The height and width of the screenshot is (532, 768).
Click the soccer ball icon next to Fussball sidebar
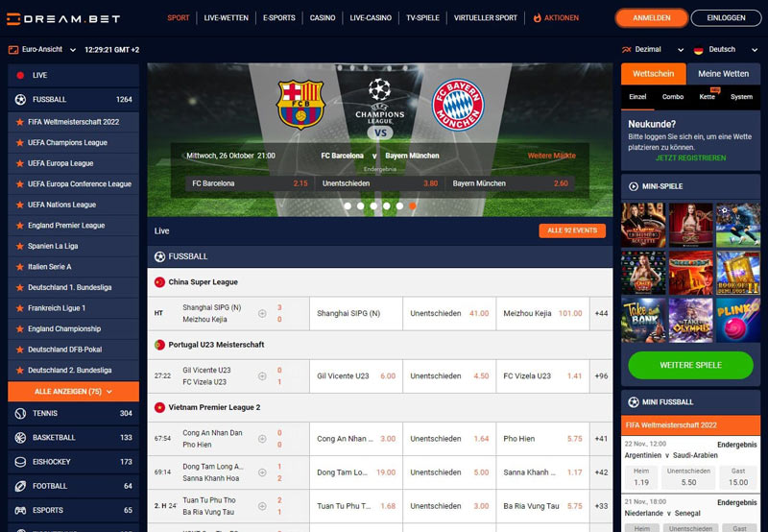point(20,100)
